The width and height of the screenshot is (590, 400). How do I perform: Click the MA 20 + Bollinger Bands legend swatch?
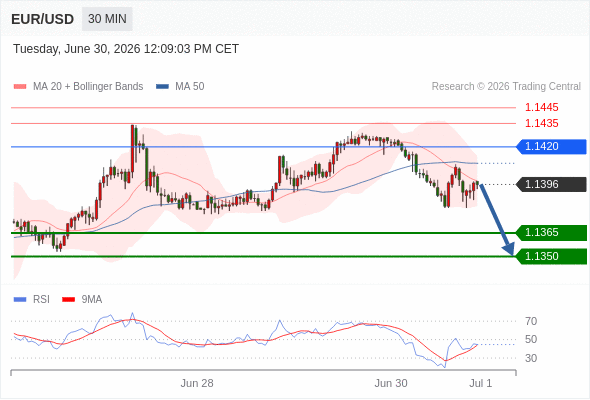click(x=20, y=87)
